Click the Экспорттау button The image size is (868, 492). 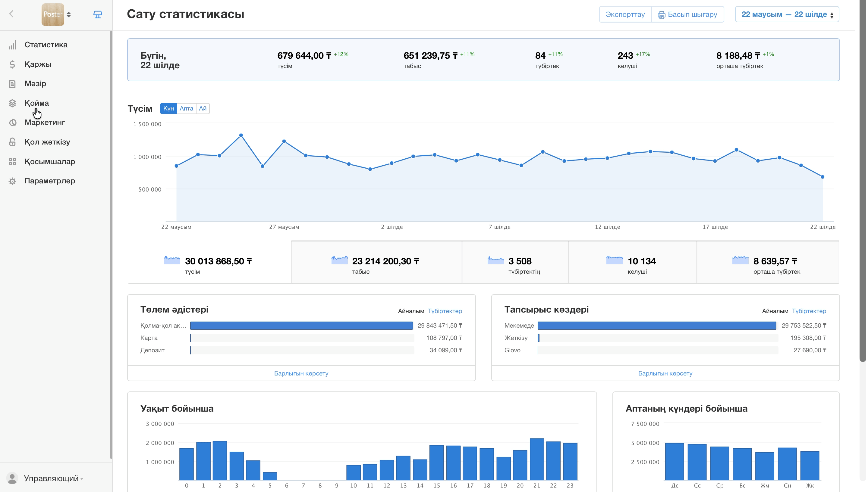tap(625, 14)
